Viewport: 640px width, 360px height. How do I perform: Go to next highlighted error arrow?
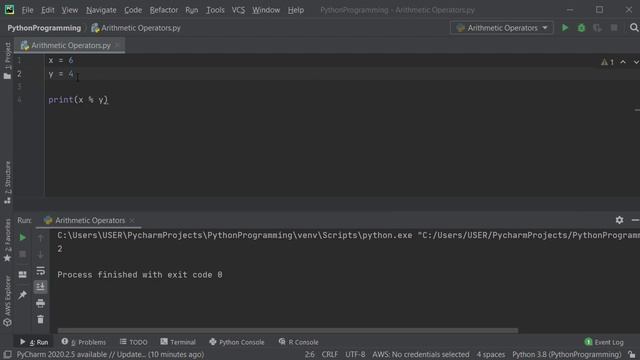click(x=636, y=62)
